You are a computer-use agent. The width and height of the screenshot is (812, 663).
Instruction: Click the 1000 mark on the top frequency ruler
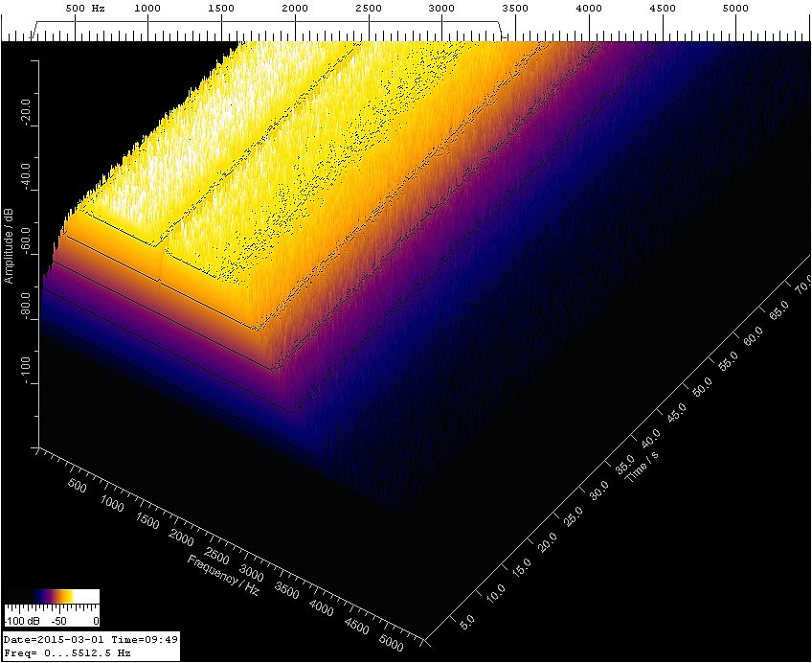(147, 8)
